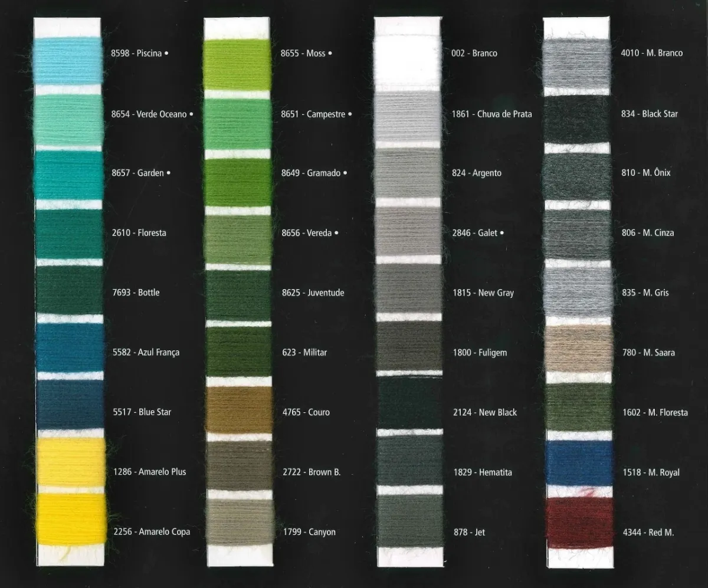Select the 1861 Chuva de Prata swatch
This screenshot has height=588, width=708.
pos(408,117)
